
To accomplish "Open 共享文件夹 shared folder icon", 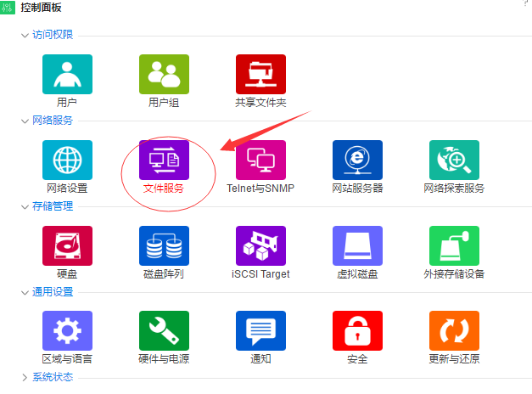I will [260, 74].
